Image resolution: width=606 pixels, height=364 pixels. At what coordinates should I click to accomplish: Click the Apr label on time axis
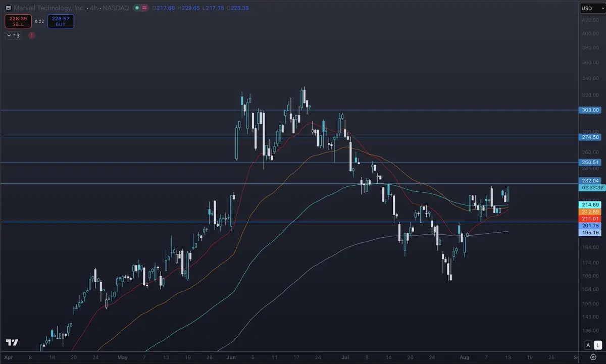tap(9, 356)
